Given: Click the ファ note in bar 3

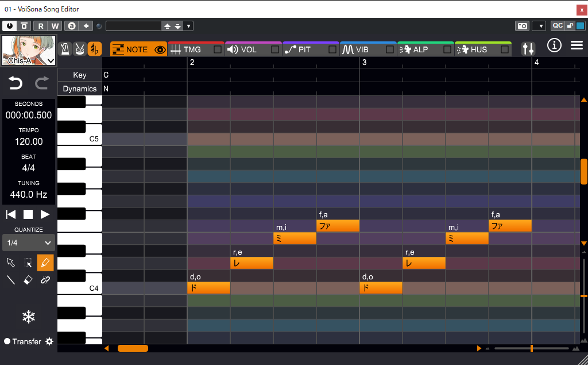Looking at the screenshot, I should pyautogui.click(x=510, y=226).
